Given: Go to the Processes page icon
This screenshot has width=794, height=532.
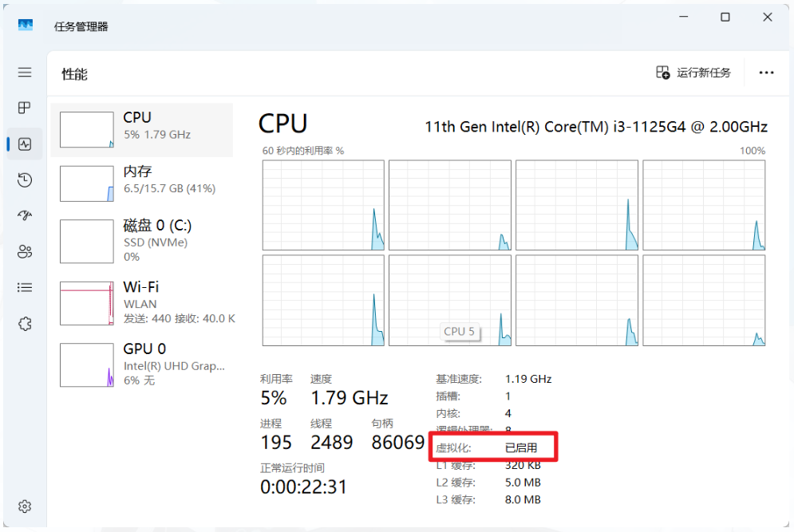Looking at the screenshot, I should 24,108.
